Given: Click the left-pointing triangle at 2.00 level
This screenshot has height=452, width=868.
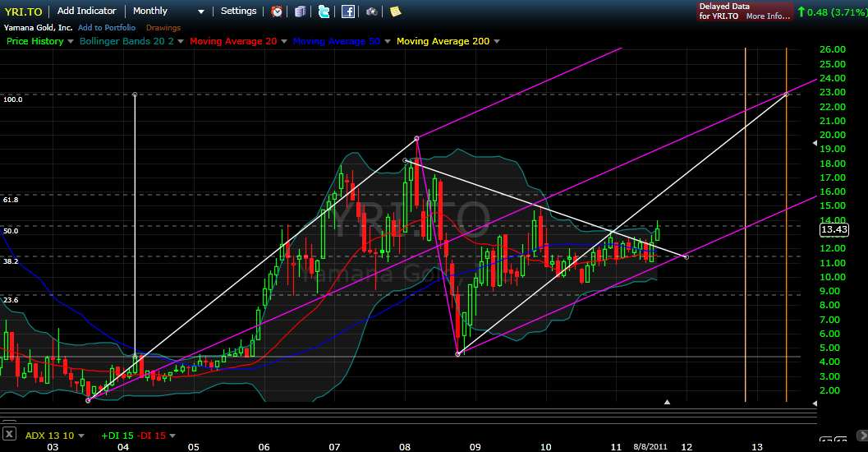Looking at the screenshot, I should 814,404.
